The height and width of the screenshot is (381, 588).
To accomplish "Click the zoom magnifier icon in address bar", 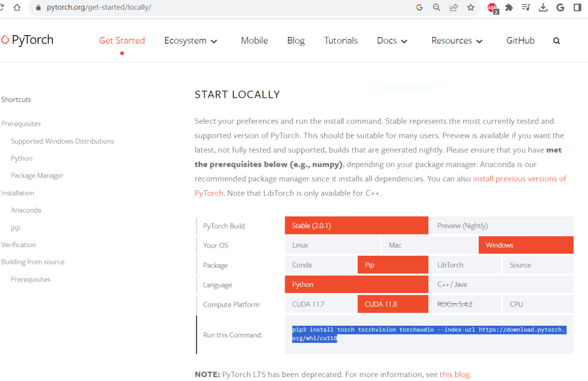I will coord(436,8).
